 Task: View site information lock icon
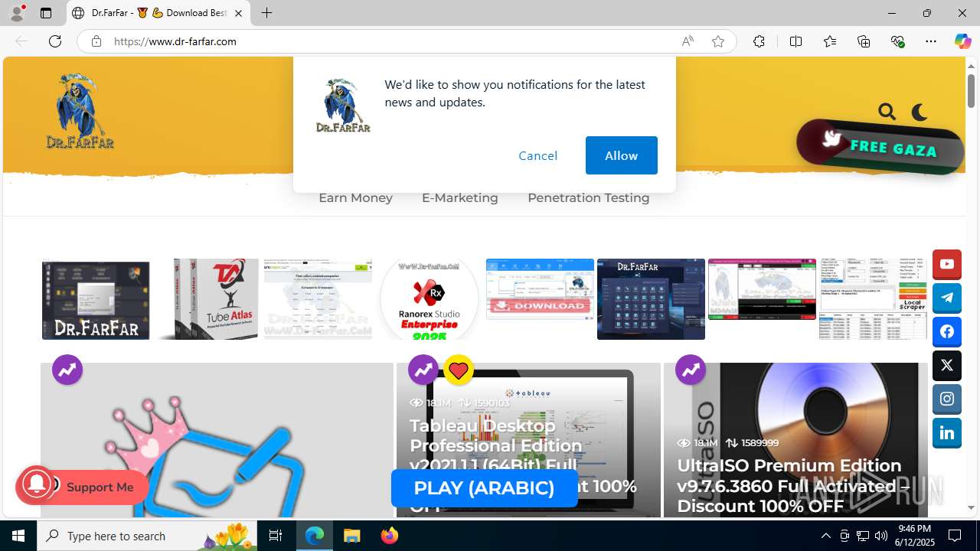coord(96,41)
